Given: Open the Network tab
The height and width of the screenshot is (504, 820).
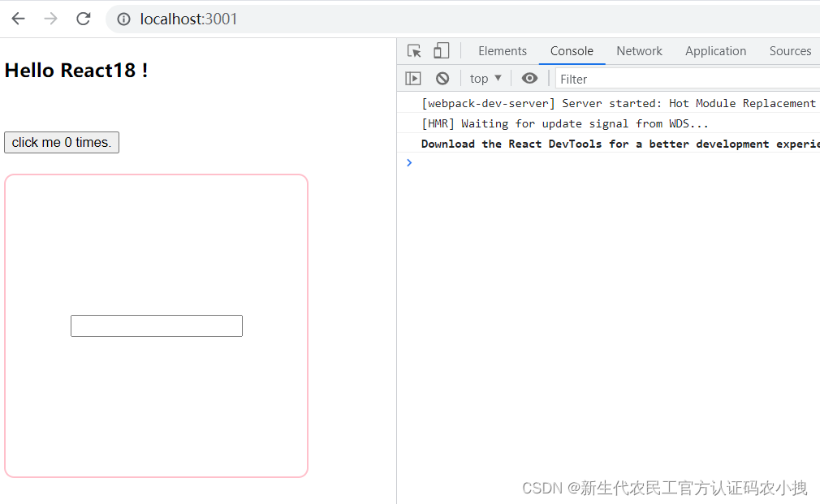Looking at the screenshot, I should coord(639,50).
